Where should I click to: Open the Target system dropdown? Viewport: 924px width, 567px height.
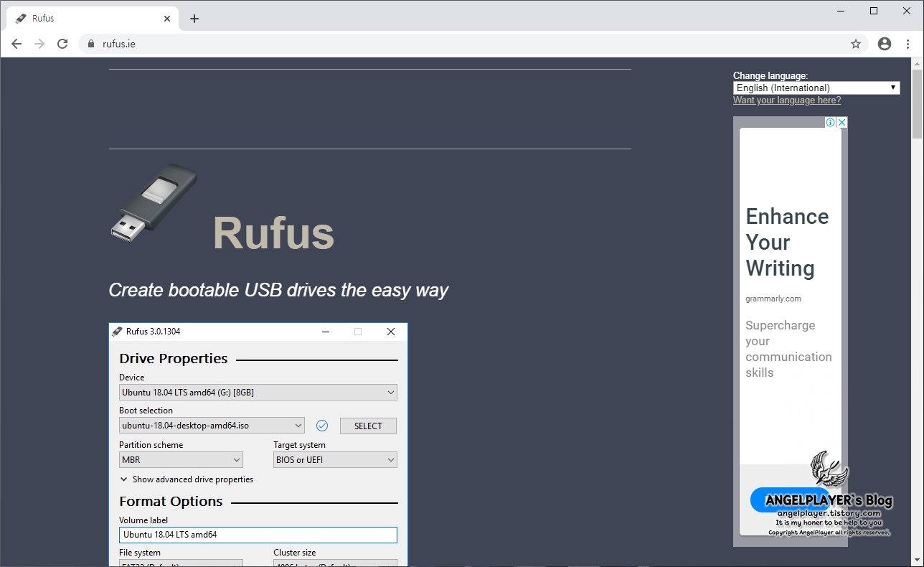[335, 460]
